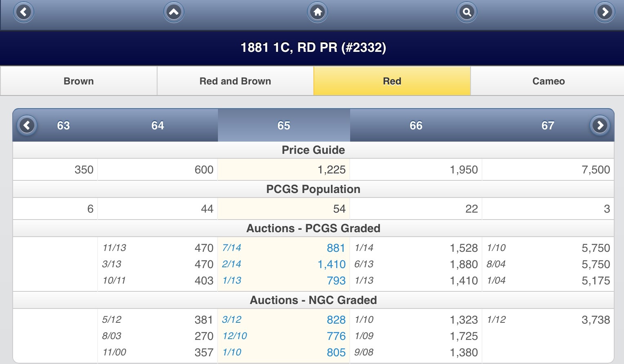The image size is (624, 364).
Task: Show higher grades with right grade arrow
Action: (x=600, y=125)
